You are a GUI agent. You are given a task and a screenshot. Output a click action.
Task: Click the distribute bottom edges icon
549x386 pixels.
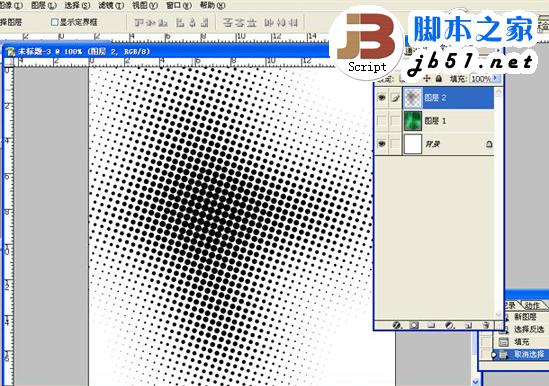click(251, 23)
